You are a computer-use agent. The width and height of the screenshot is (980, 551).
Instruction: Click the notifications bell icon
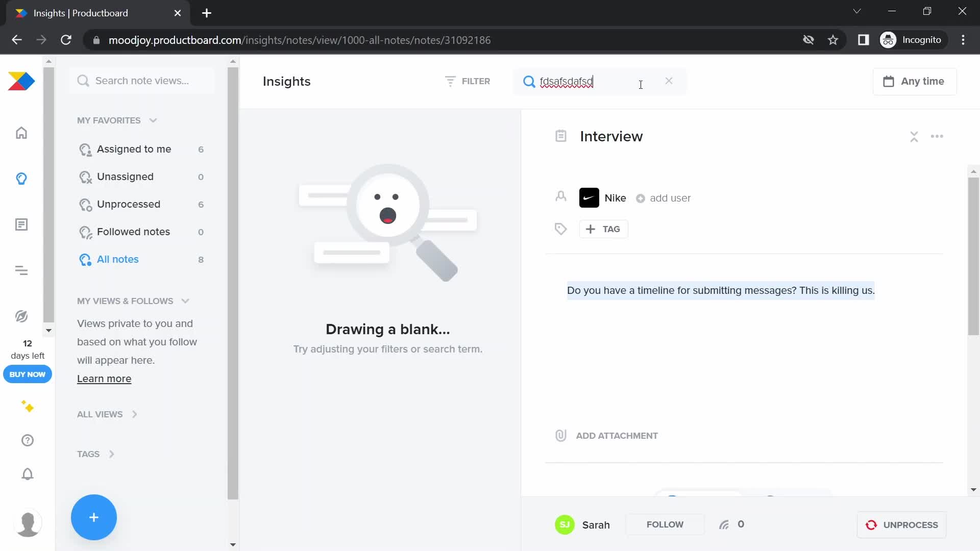coord(27,474)
